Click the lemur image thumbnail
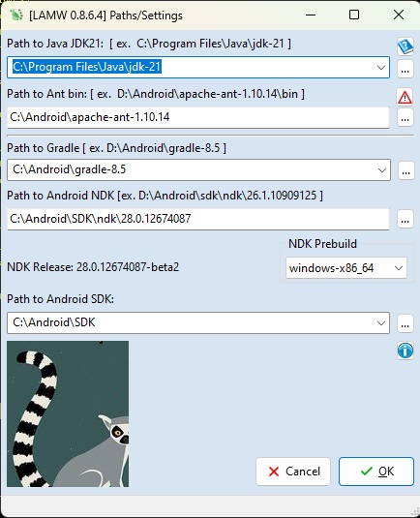420x518 pixels. click(68, 414)
